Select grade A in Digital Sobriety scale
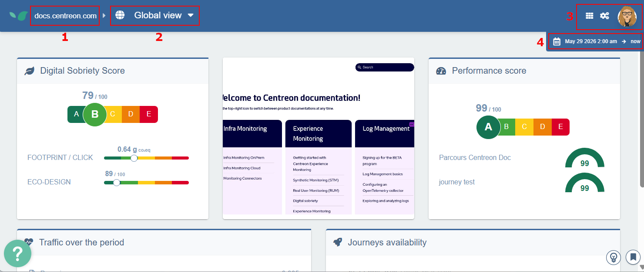 pyautogui.click(x=76, y=114)
